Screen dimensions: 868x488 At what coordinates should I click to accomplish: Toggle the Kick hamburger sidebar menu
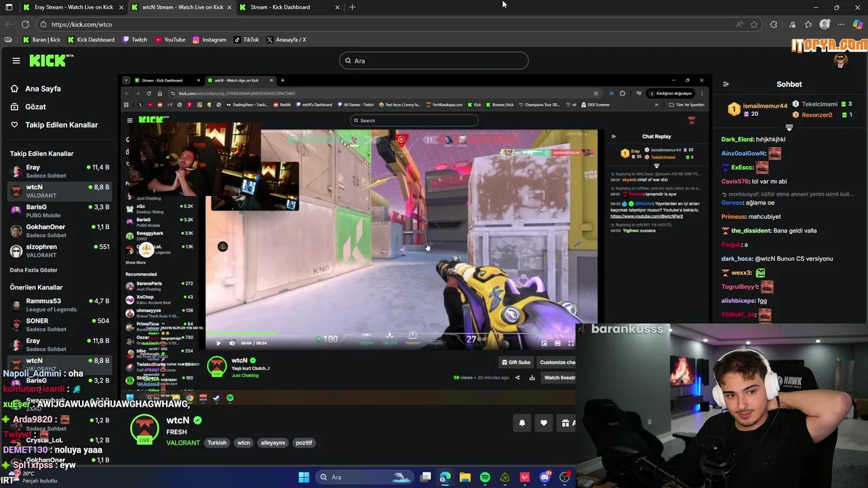[16, 60]
